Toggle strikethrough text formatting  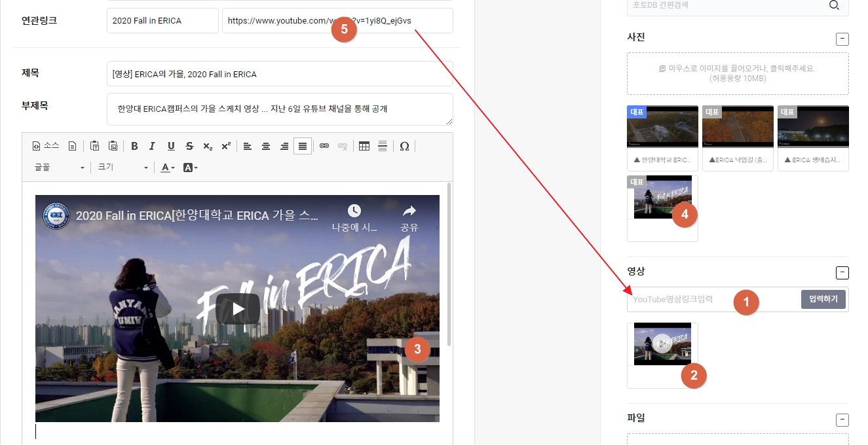click(189, 146)
